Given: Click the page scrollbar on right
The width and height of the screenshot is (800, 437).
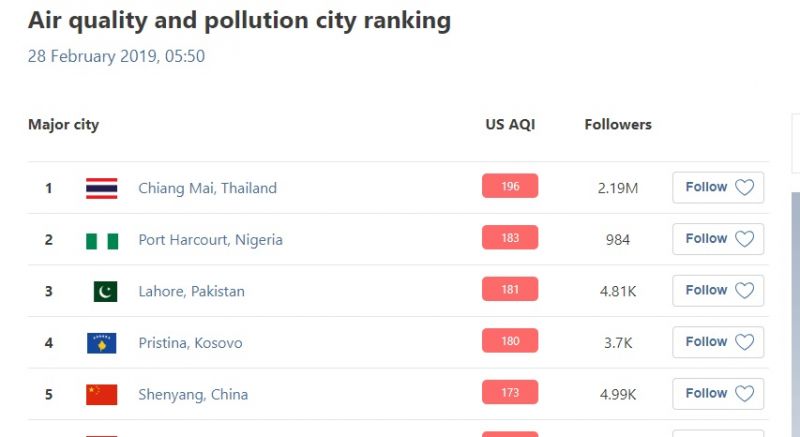Looking at the screenshot, I should (795, 300).
